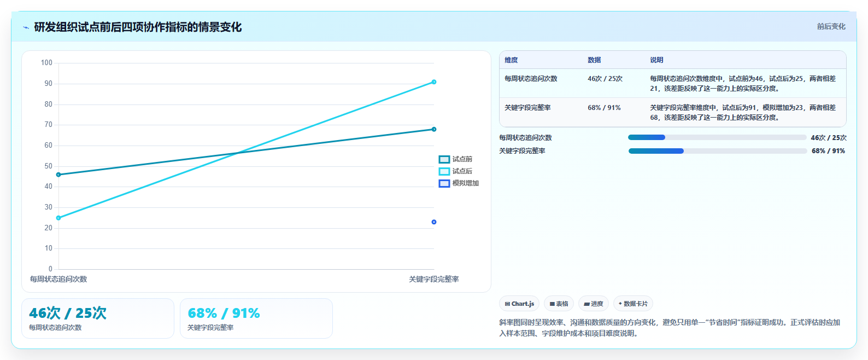Image resolution: width=868 pixels, height=360 pixels.
Task: Click the 试点后 data point at 25
Action: pyautogui.click(x=58, y=218)
